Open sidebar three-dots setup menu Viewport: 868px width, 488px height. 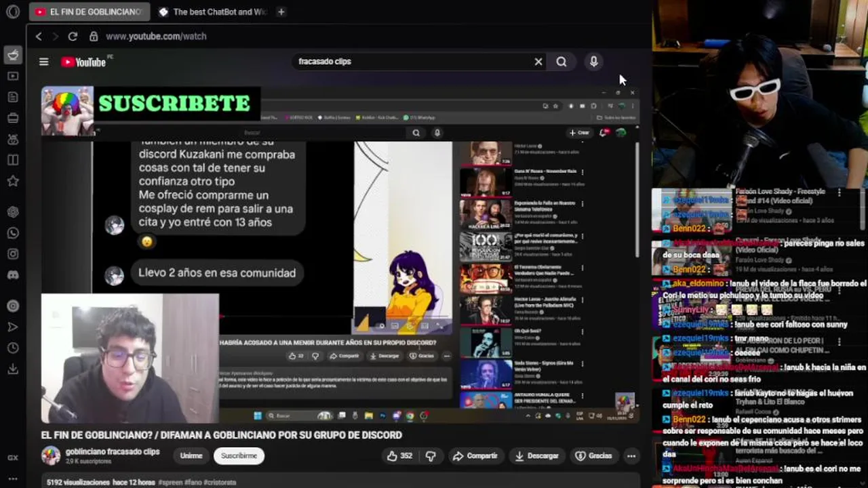click(13, 479)
